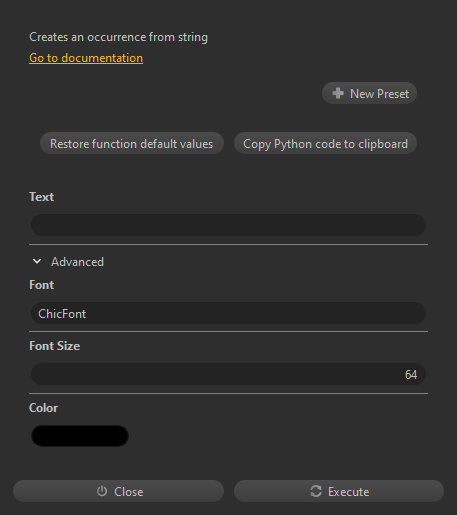Screen dimensions: 457x515
Task: Open the Go to documentation link
Action: (86, 58)
